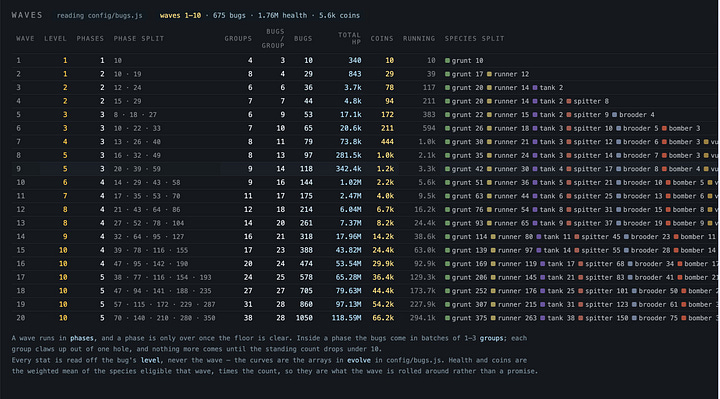
Task: Click the 'phases' highlighted term in description
Action: point(82,338)
